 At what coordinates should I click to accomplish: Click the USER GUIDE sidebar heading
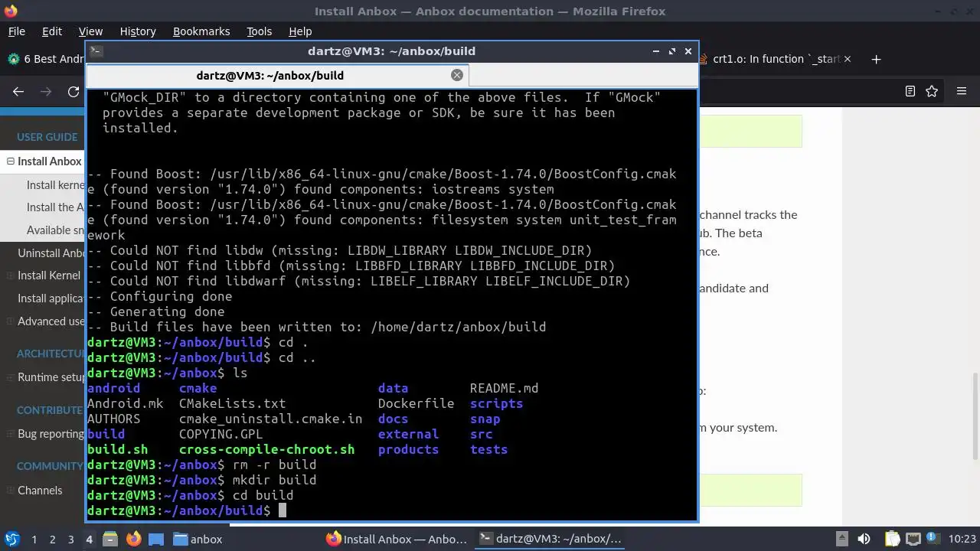tap(47, 137)
